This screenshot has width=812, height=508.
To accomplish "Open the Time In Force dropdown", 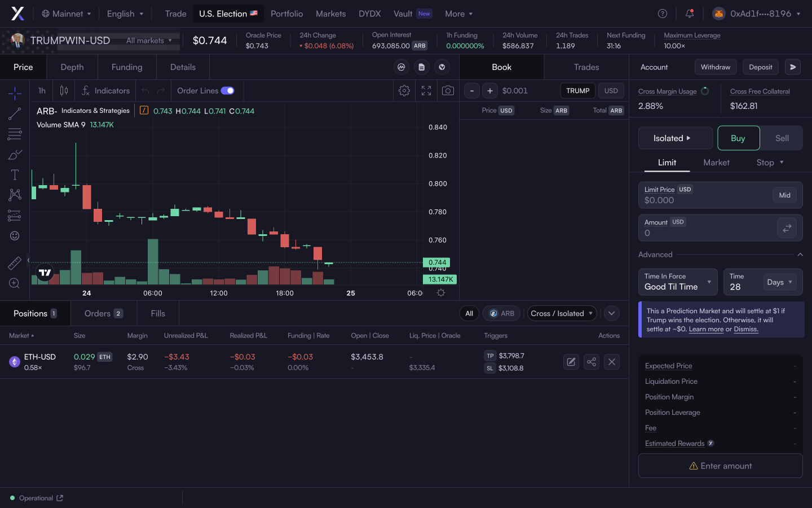I will coord(677,282).
